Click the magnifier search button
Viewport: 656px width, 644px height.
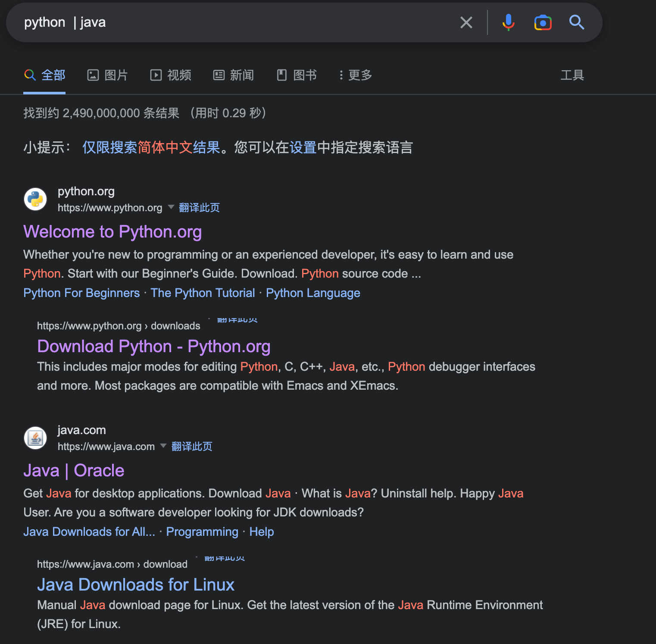pyautogui.click(x=576, y=22)
